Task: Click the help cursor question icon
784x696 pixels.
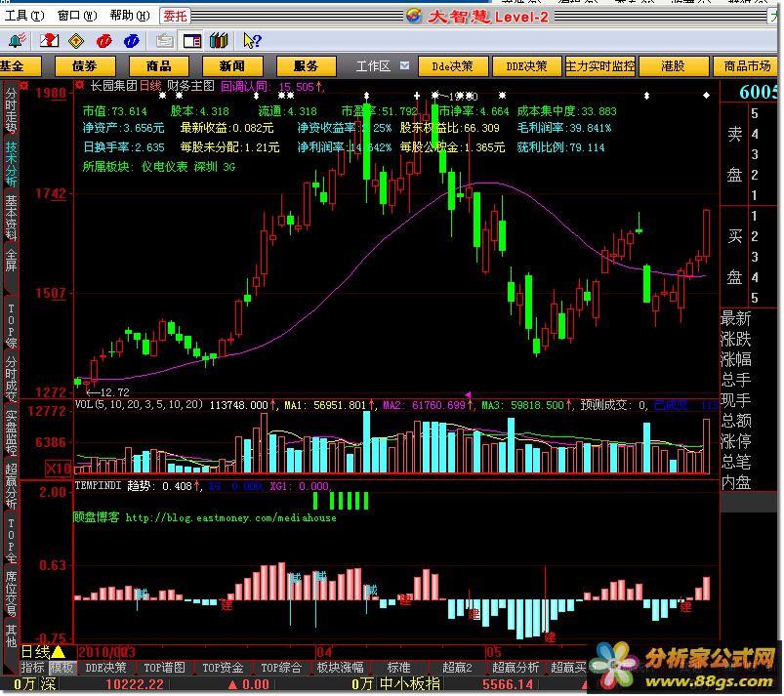Action: (252, 40)
